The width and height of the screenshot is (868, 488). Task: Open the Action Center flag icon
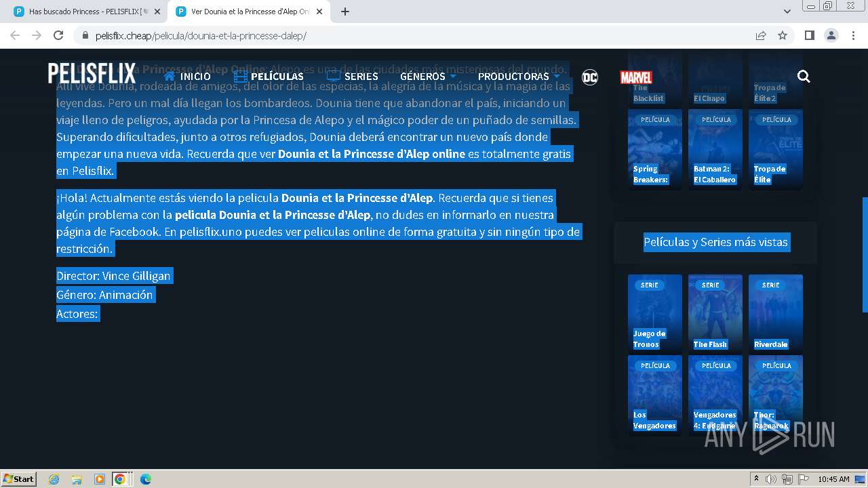(803, 479)
